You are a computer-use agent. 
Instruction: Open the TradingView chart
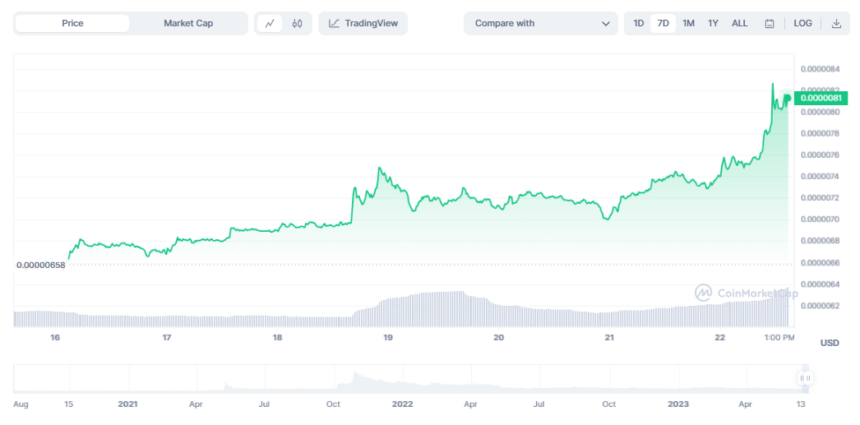tap(363, 23)
